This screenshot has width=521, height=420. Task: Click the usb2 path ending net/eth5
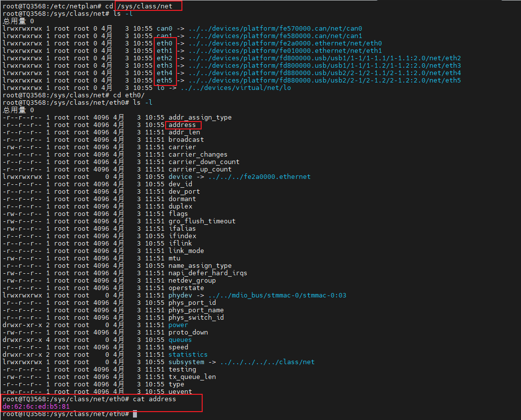325,81
